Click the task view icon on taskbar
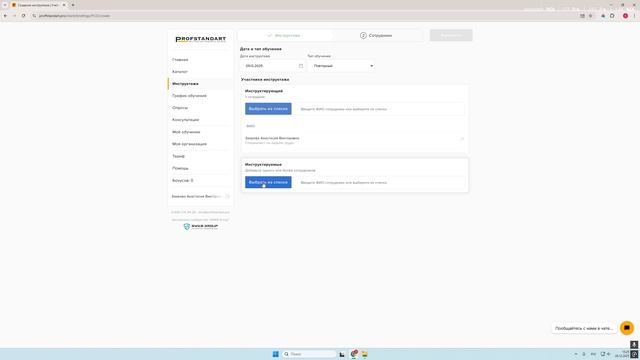Screen dimensions: 640x360 342,354
